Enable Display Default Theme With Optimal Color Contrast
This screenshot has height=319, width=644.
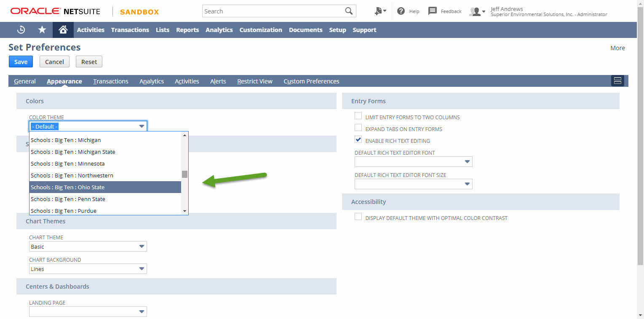coord(358,216)
